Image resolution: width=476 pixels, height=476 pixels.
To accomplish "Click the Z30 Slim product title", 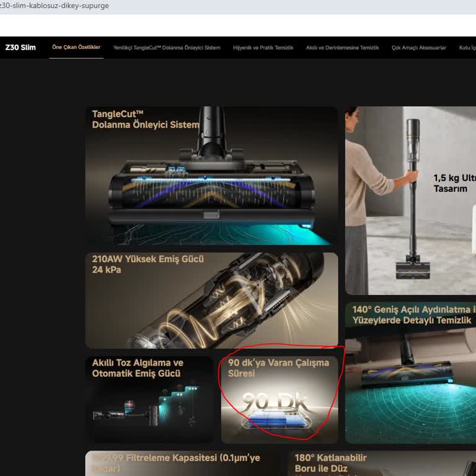I will pyautogui.click(x=20, y=47).
